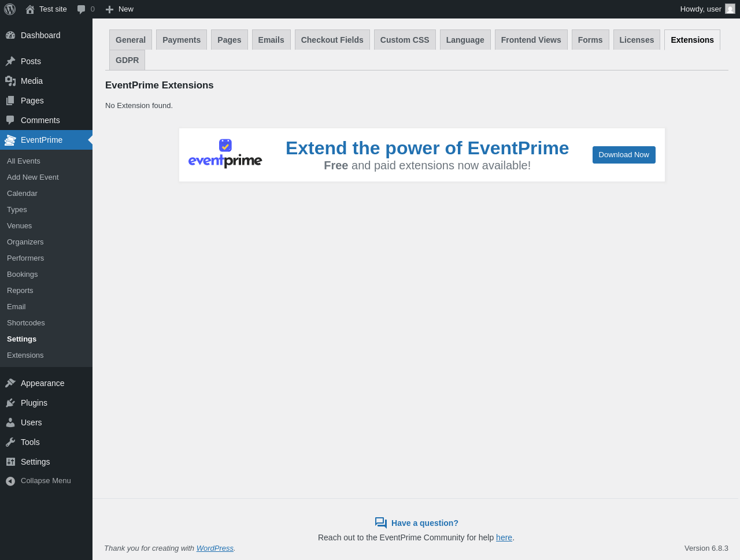The width and height of the screenshot is (740, 560).
Task: Switch to the GDPR tab
Action: [127, 60]
